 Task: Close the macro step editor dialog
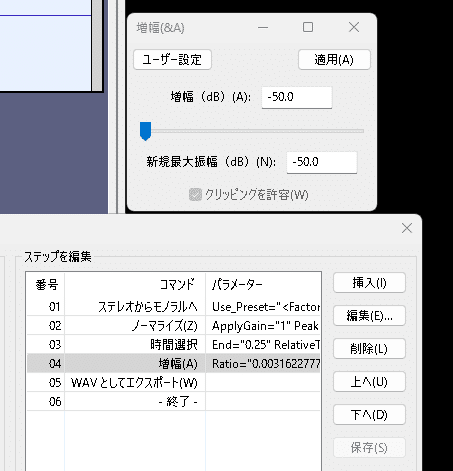[x=407, y=228]
